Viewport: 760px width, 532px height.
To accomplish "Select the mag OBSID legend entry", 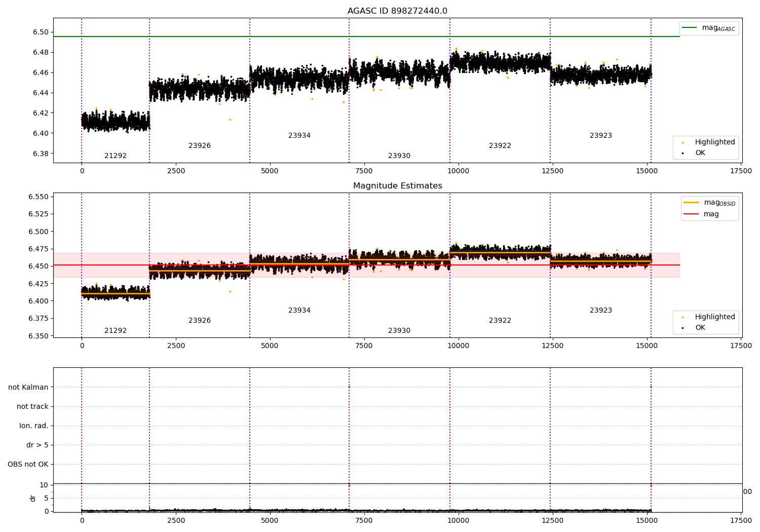I will coord(709,203).
